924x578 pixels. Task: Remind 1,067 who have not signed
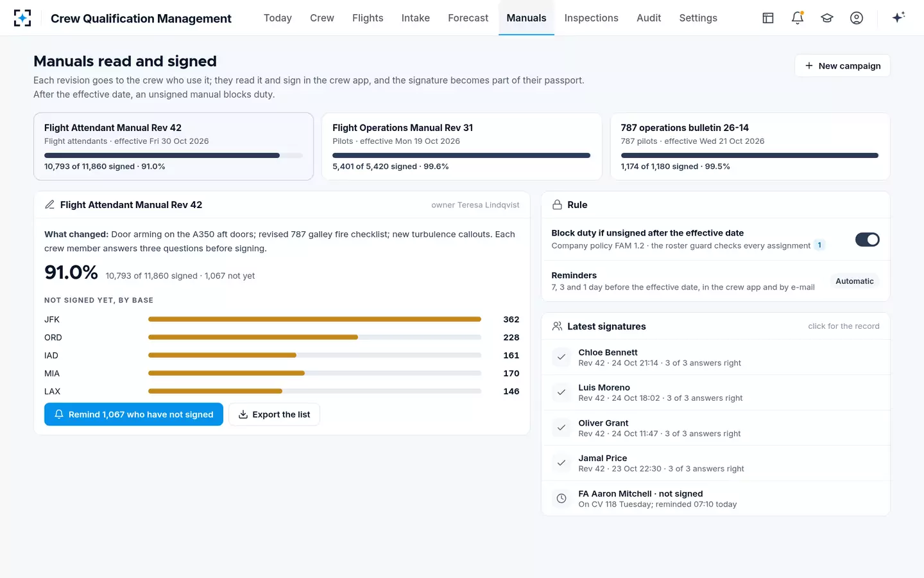point(133,414)
